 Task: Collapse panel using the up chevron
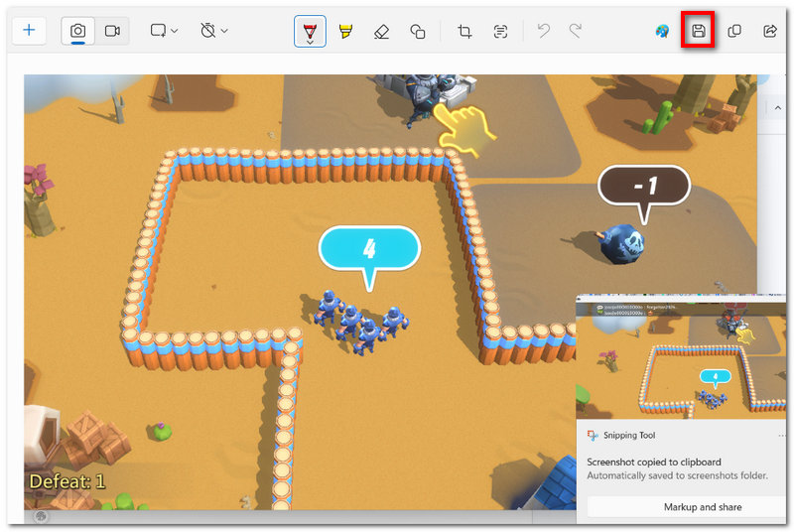pyautogui.click(x=778, y=108)
